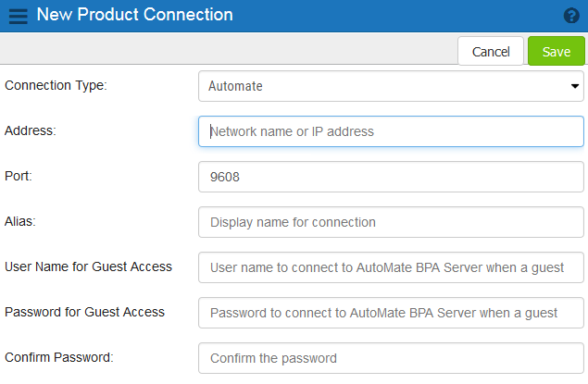The width and height of the screenshot is (588, 384).
Task: Click the 'Alias:' label text
Action: point(21,221)
